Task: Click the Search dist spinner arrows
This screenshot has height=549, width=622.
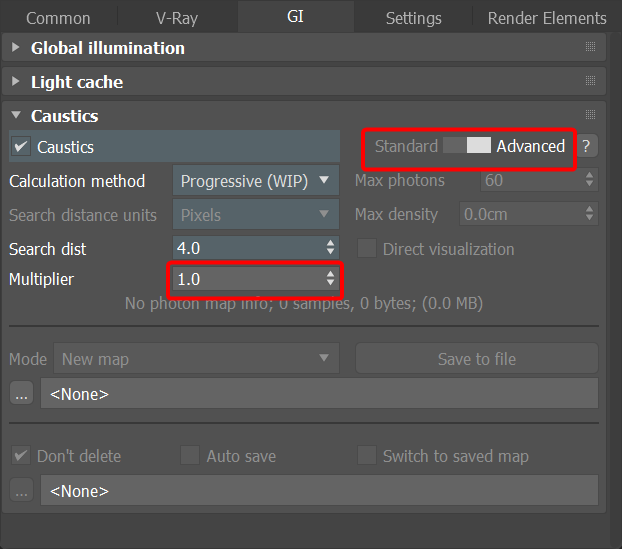Action: [331, 247]
